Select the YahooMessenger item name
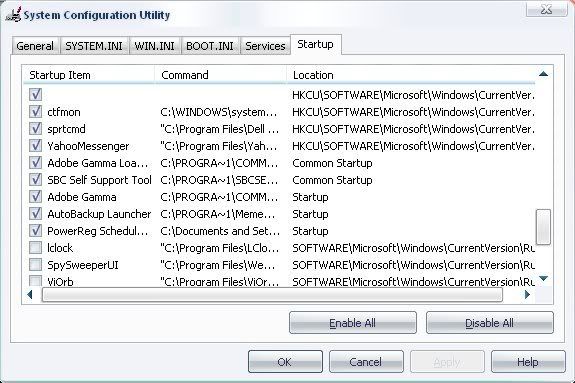The height and width of the screenshot is (383, 575). (x=88, y=146)
